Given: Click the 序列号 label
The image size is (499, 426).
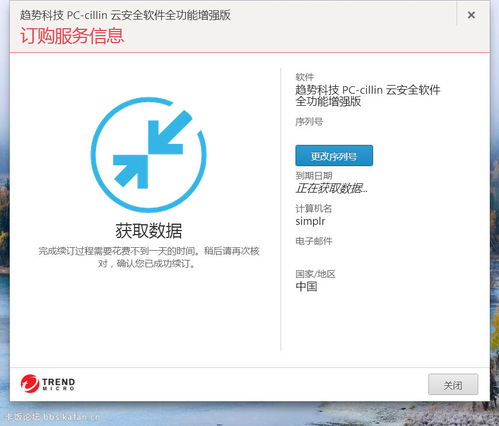Looking at the screenshot, I should (309, 122).
